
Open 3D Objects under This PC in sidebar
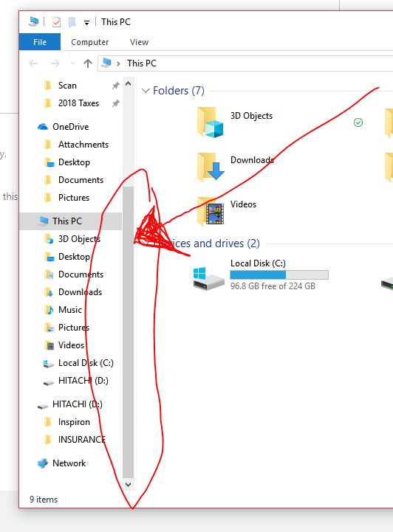pos(79,239)
